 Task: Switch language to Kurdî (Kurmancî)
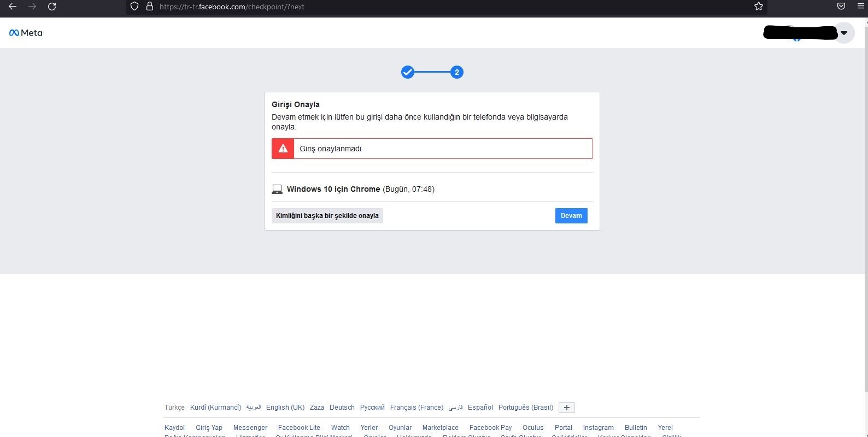click(x=215, y=408)
